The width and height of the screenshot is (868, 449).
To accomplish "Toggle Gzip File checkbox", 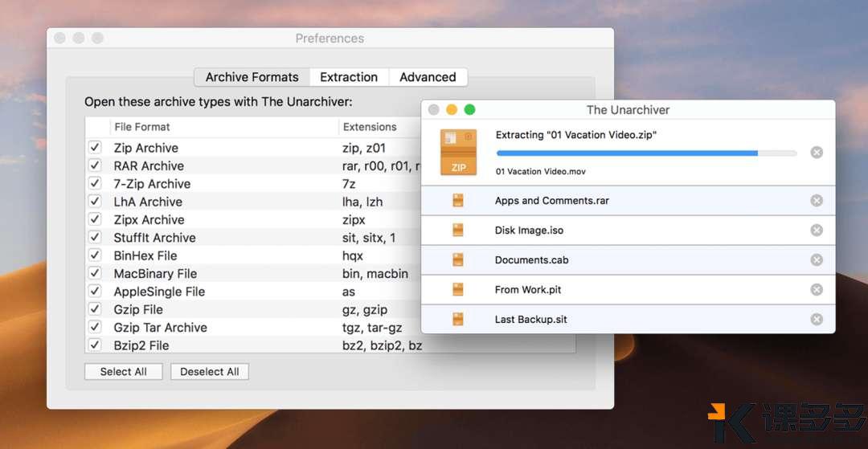I will pyautogui.click(x=95, y=309).
